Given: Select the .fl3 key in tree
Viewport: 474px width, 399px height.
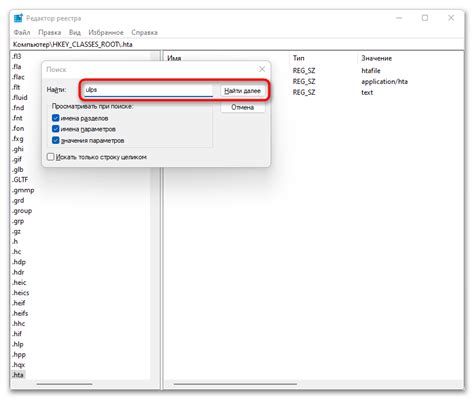Looking at the screenshot, I should (x=17, y=56).
